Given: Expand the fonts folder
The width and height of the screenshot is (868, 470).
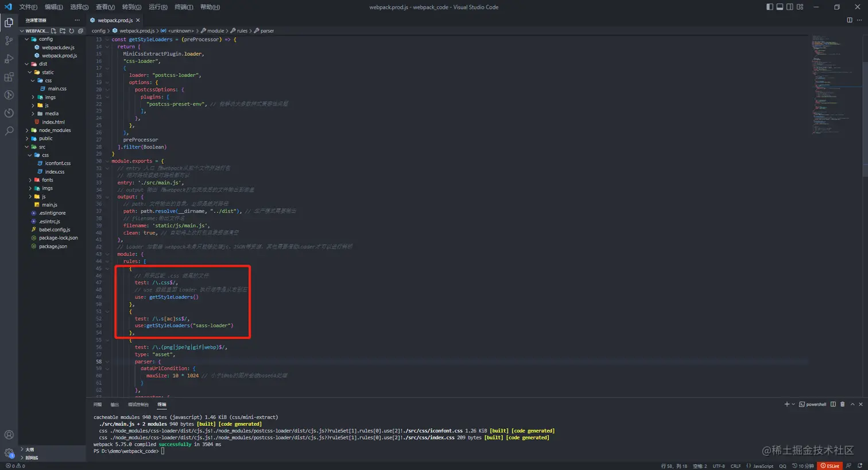Looking at the screenshot, I should tap(30, 180).
